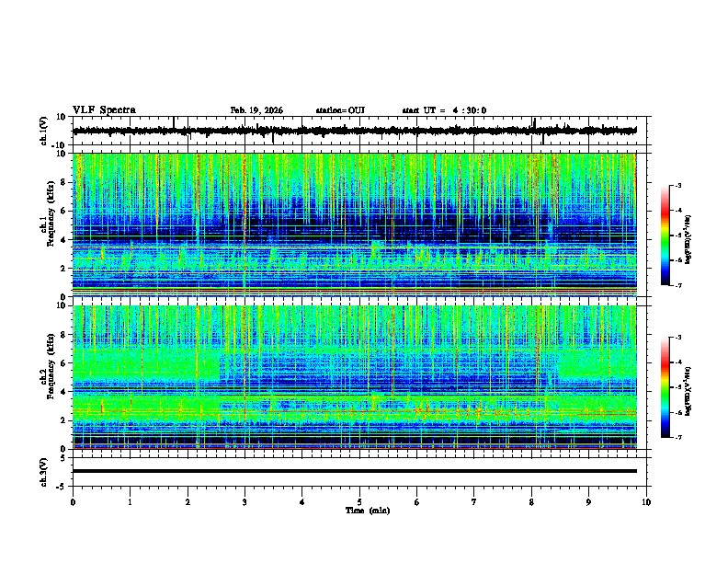This screenshot has height=563, width=728.
Task: Click the time axis tick label "1"
Action: pos(130,502)
